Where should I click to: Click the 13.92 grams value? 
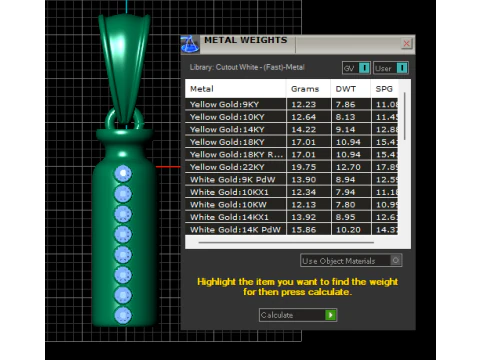(x=303, y=217)
